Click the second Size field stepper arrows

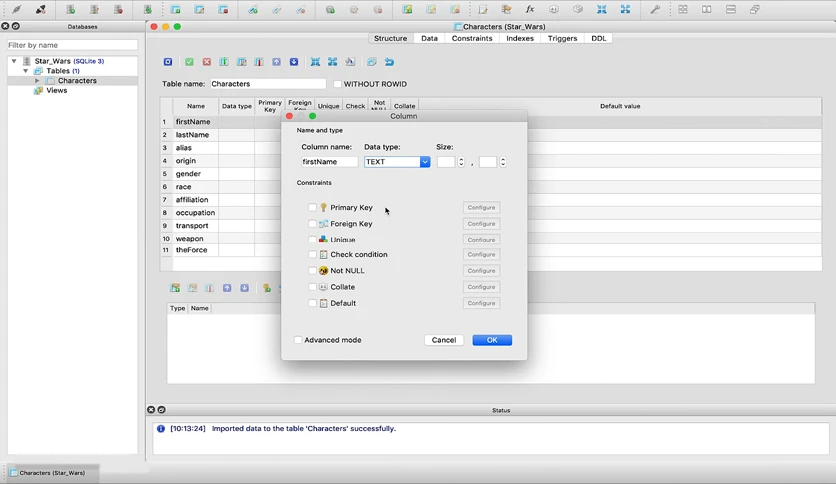[x=503, y=162]
